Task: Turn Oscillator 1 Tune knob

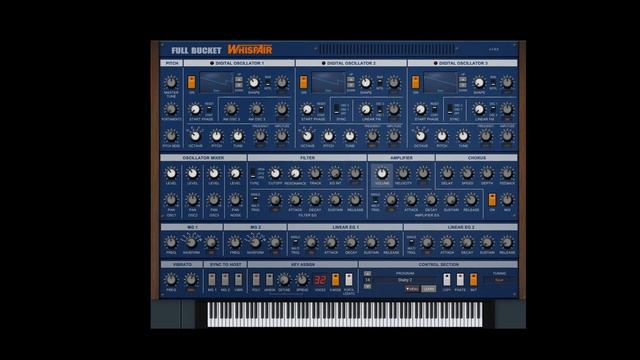Action: coord(238,136)
